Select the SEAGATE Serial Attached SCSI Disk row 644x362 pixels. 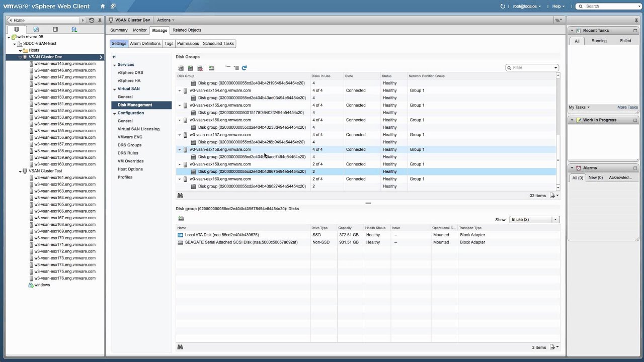368,242
